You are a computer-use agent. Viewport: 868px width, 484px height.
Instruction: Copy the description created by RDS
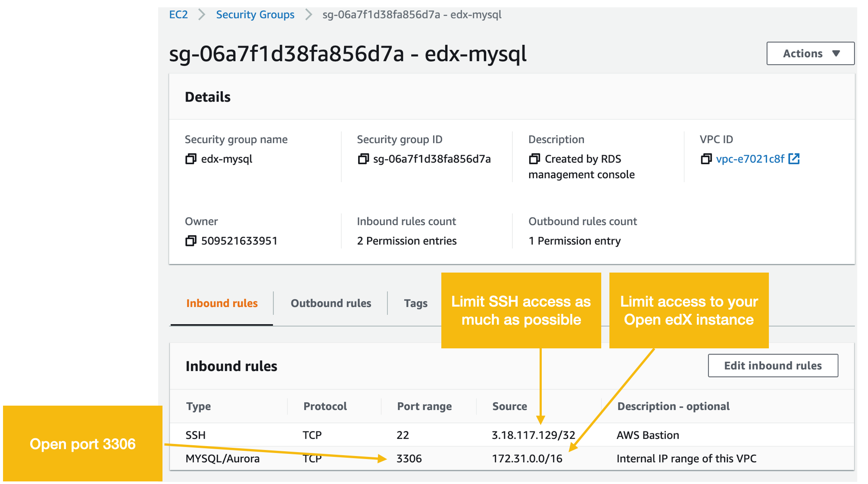point(535,159)
